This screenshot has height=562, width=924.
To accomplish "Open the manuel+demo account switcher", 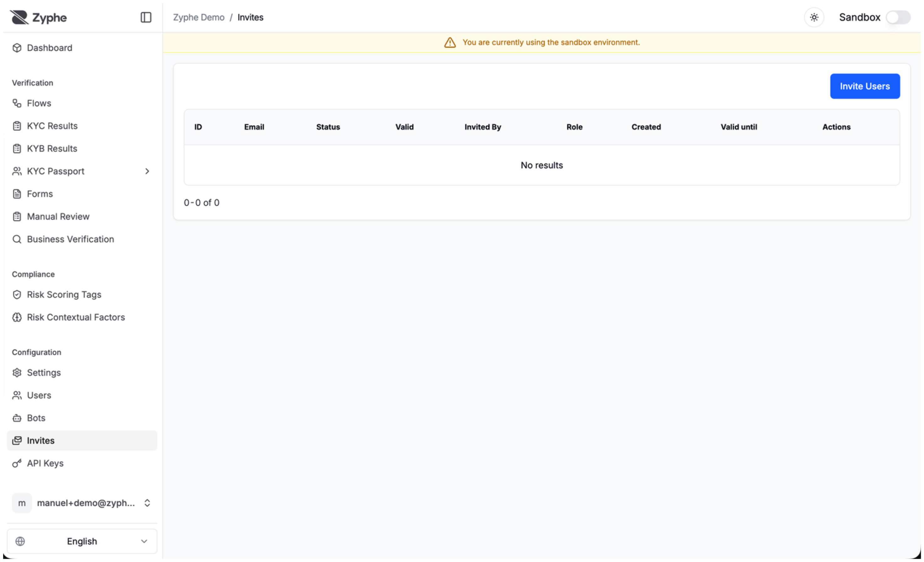I will [82, 503].
